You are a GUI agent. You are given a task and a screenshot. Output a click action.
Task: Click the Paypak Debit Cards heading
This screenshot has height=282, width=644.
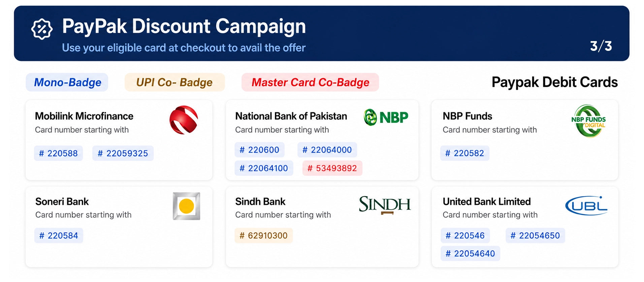554,82
